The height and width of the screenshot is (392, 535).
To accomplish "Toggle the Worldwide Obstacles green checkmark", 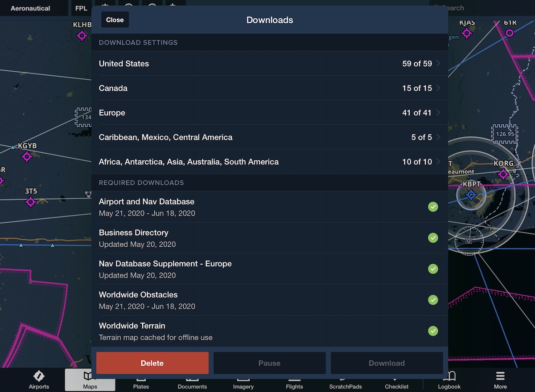I will pos(433,300).
